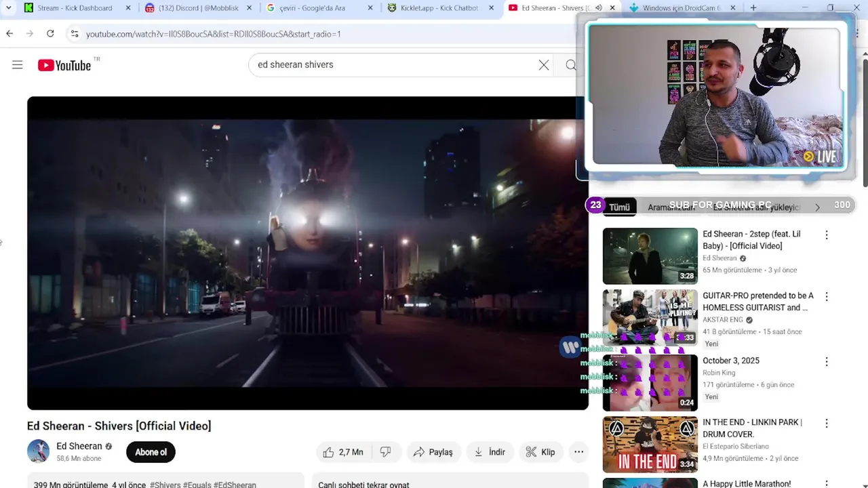This screenshot has width=868, height=488.
Task: Close the Discord tab
Action: click(250, 8)
